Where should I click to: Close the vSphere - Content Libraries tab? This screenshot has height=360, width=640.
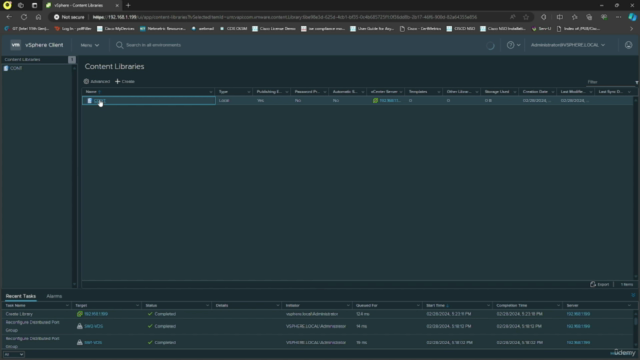(x=117, y=5)
